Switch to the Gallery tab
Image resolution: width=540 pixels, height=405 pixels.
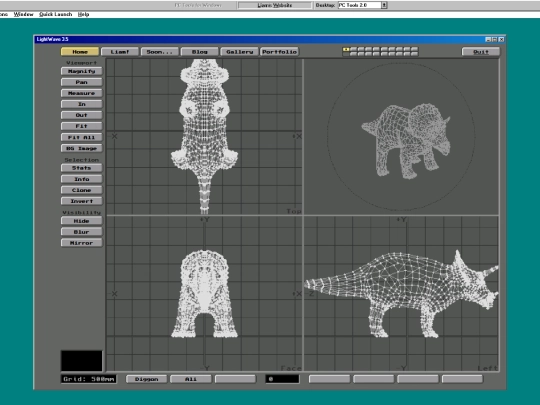click(239, 52)
